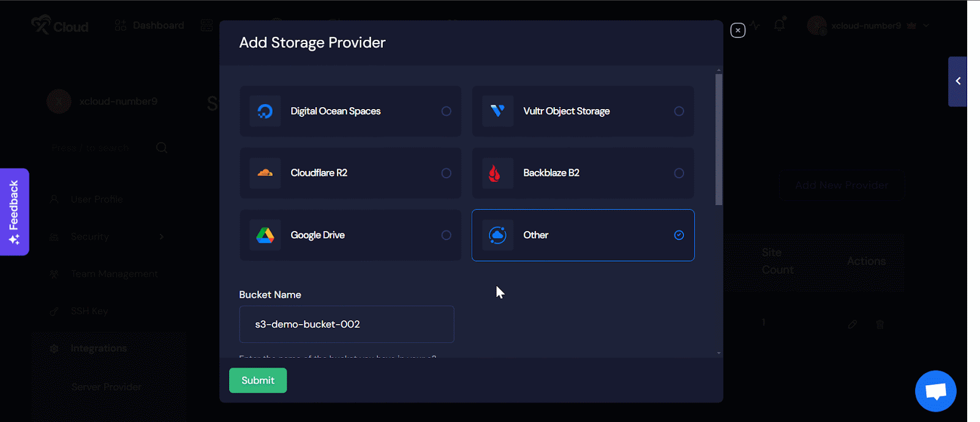Select the Google Drive radio button

tap(447, 235)
